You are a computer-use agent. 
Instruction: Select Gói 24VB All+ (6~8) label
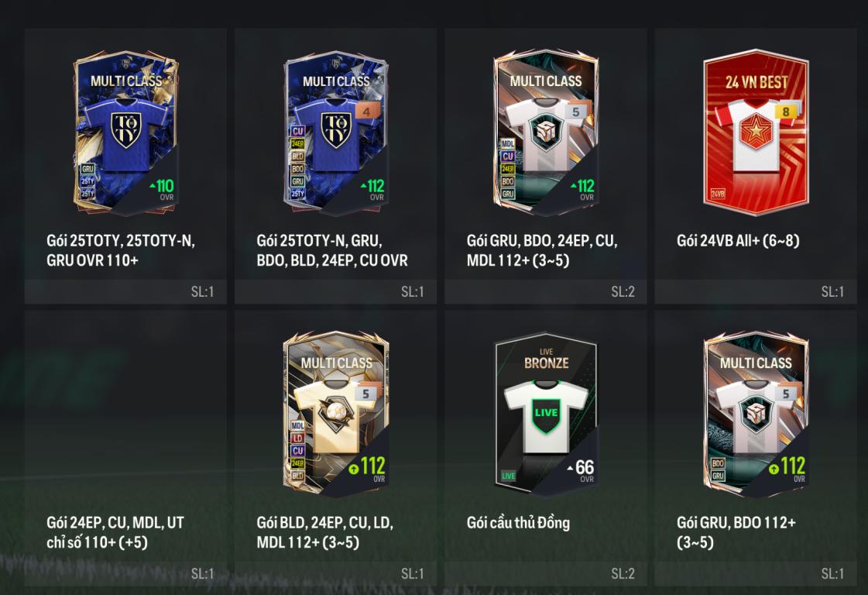pyautogui.click(x=738, y=240)
